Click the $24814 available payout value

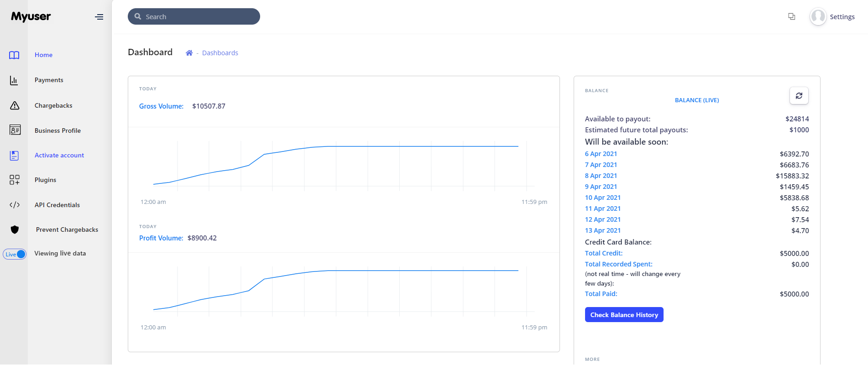pos(797,119)
